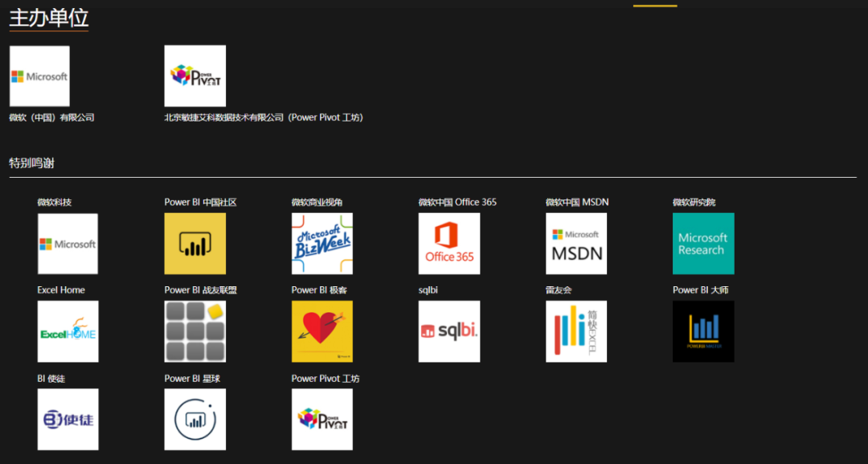Click the 微软（中国）有限公司 caption
This screenshot has height=464, width=868.
51,117
